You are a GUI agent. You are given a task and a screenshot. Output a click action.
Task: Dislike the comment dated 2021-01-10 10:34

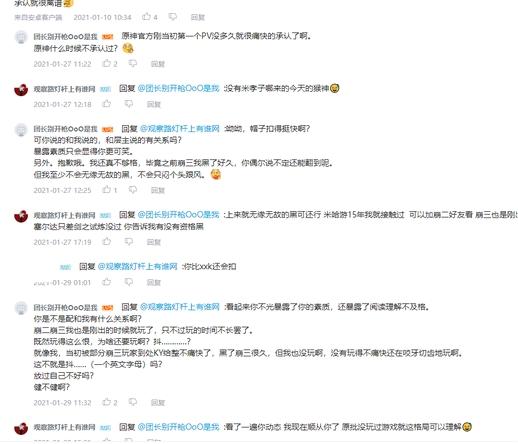[173, 17]
